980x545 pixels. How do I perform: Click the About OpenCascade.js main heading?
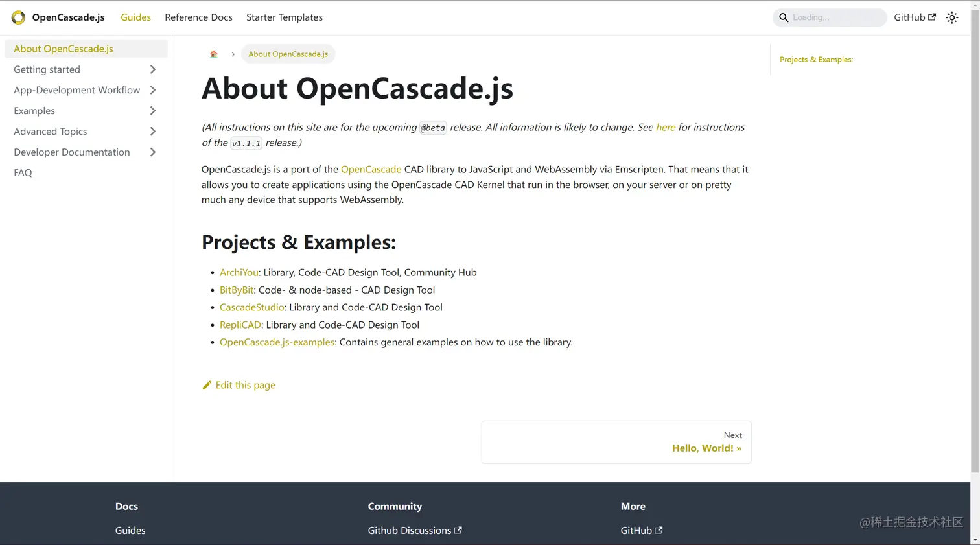(357, 88)
